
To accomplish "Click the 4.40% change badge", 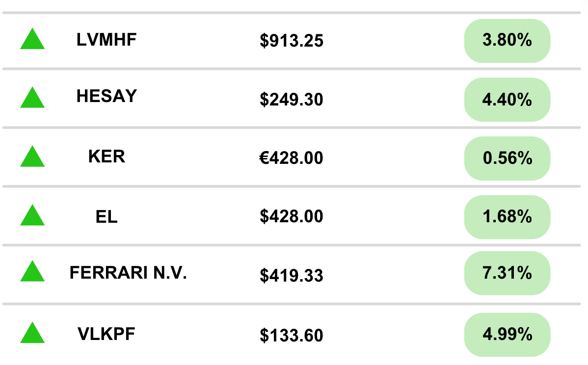I will 507,100.
